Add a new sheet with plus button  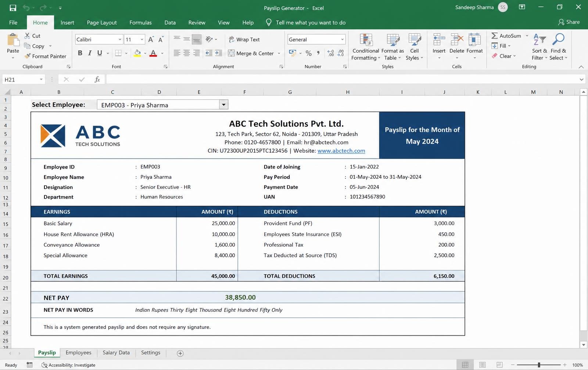pyautogui.click(x=180, y=353)
